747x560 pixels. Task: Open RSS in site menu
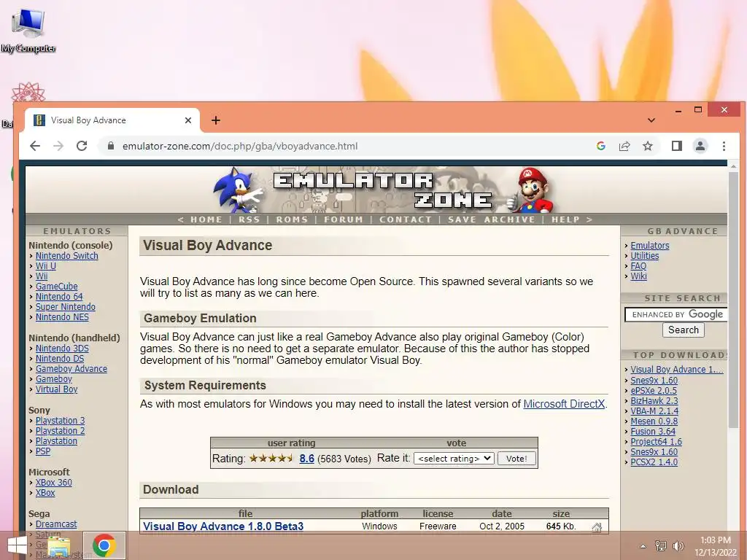249,219
